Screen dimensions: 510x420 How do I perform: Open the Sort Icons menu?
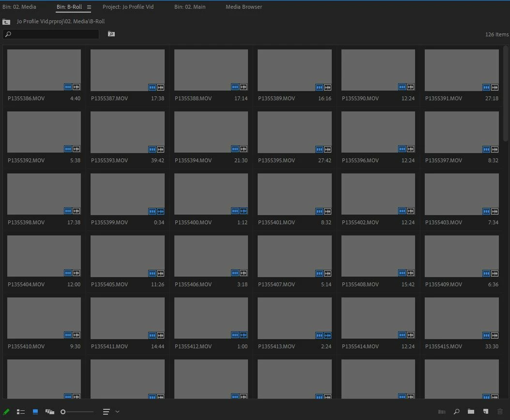(x=106, y=412)
